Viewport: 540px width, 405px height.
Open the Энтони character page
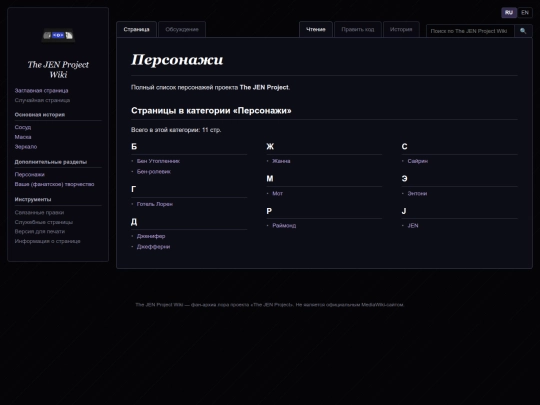[x=417, y=193]
